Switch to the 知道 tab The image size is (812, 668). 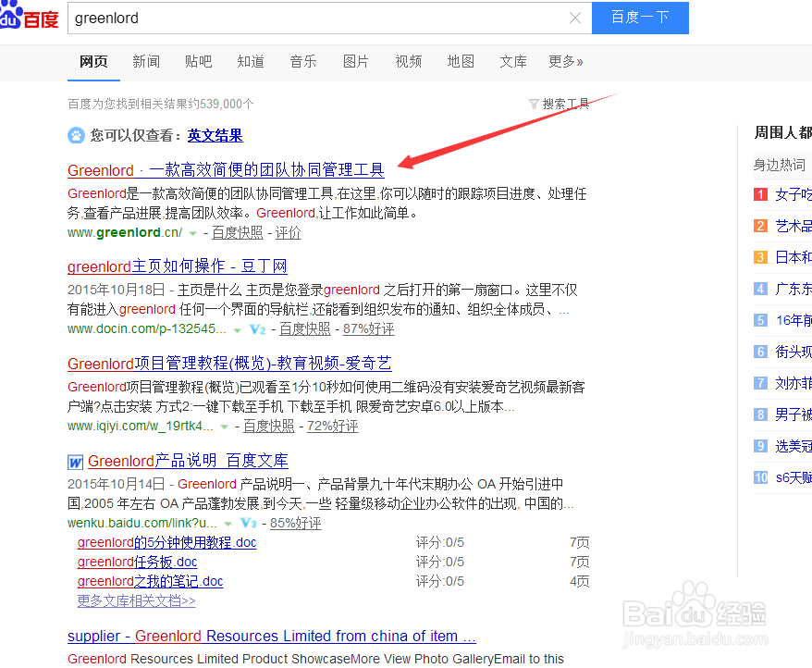click(251, 62)
